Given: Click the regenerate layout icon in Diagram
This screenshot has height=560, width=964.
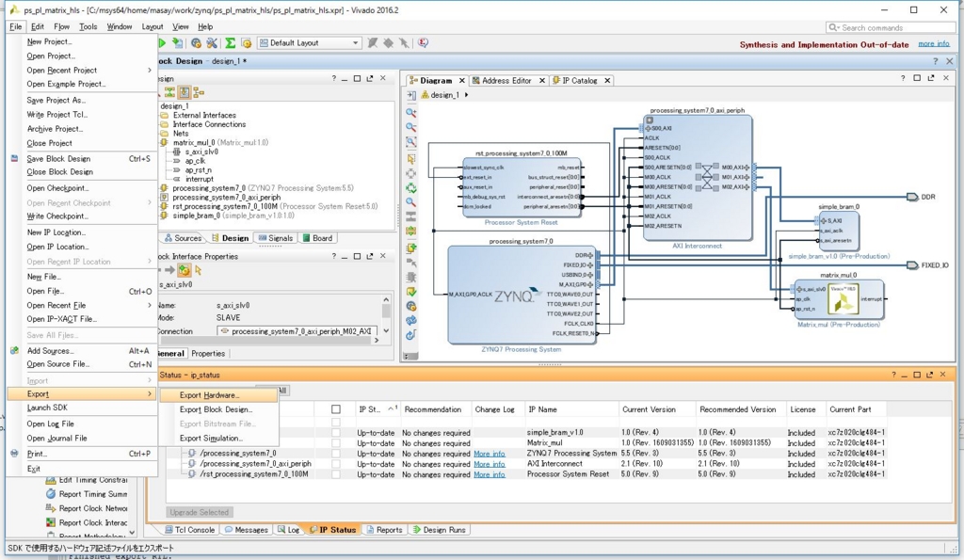Looking at the screenshot, I should (x=411, y=189).
